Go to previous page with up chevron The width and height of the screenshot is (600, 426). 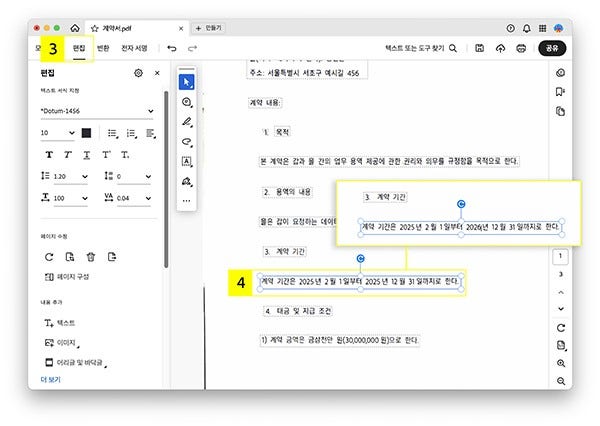(x=561, y=292)
